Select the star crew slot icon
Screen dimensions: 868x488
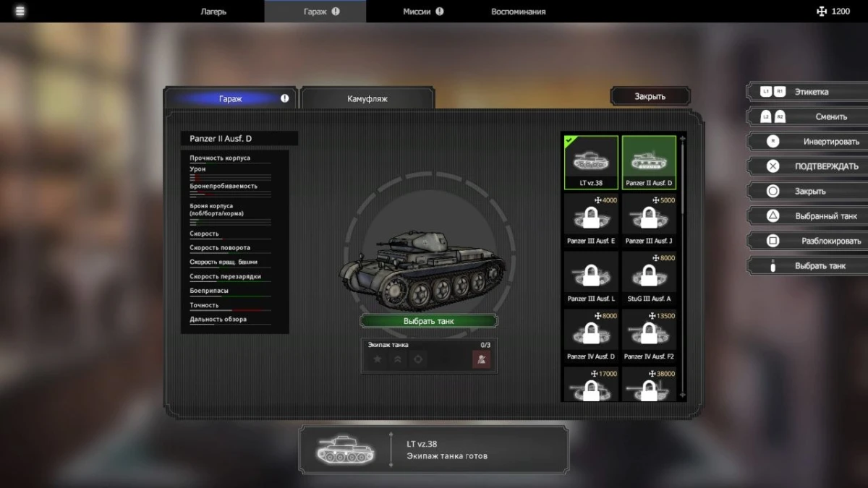click(x=377, y=359)
